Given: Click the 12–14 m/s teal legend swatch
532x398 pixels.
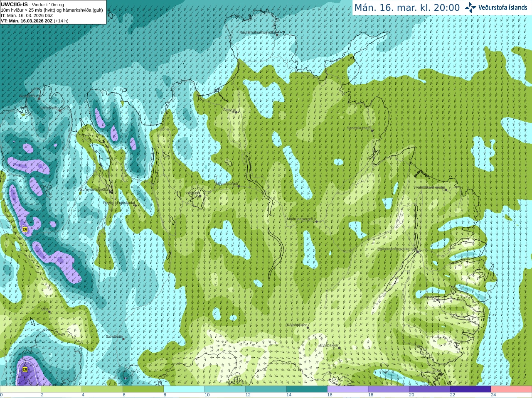Looking at the screenshot, I should click(x=266, y=389).
